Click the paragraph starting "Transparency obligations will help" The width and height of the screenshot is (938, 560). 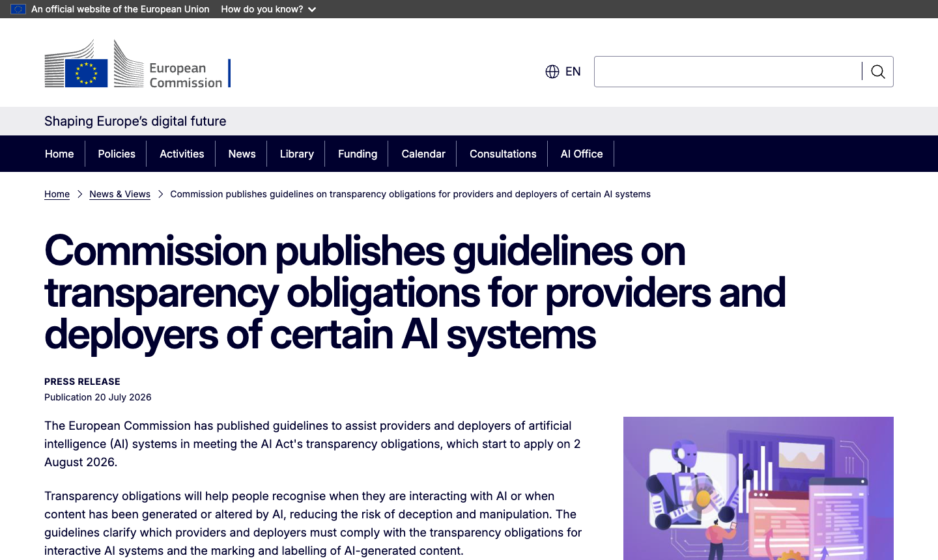click(313, 524)
